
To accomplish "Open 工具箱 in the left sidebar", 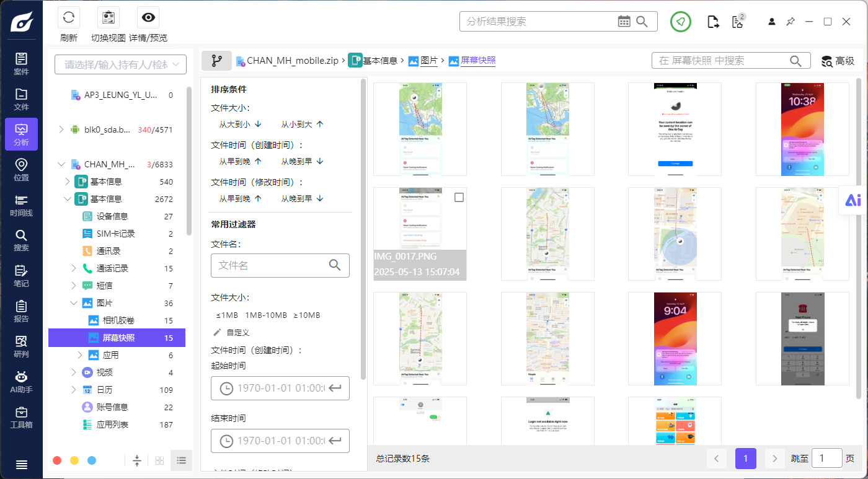I will tap(21, 417).
